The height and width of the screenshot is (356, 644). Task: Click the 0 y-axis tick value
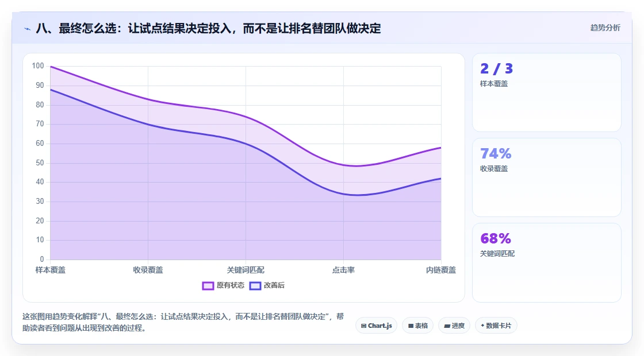click(x=42, y=259)
